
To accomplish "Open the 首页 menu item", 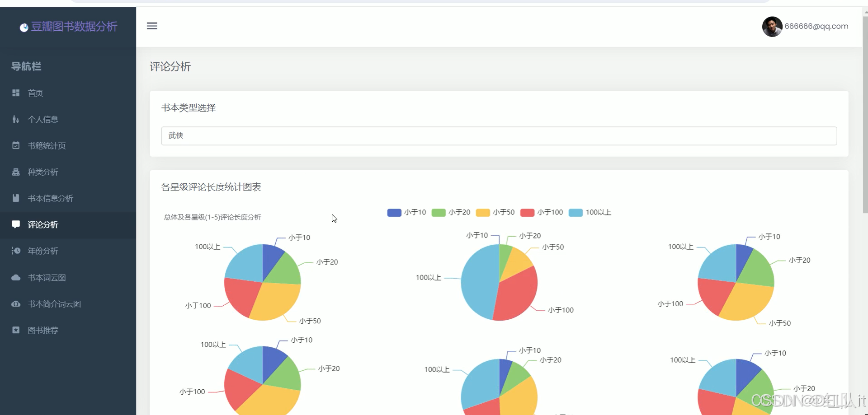I will 68,93.
